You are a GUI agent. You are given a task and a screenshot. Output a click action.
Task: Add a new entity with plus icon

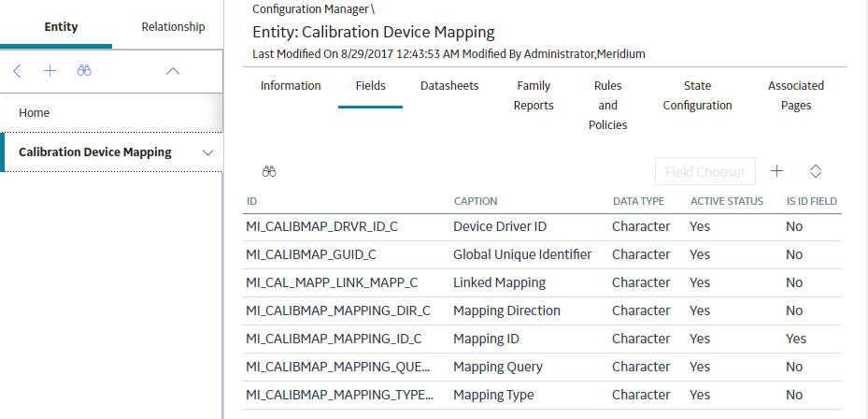[50, 71]
